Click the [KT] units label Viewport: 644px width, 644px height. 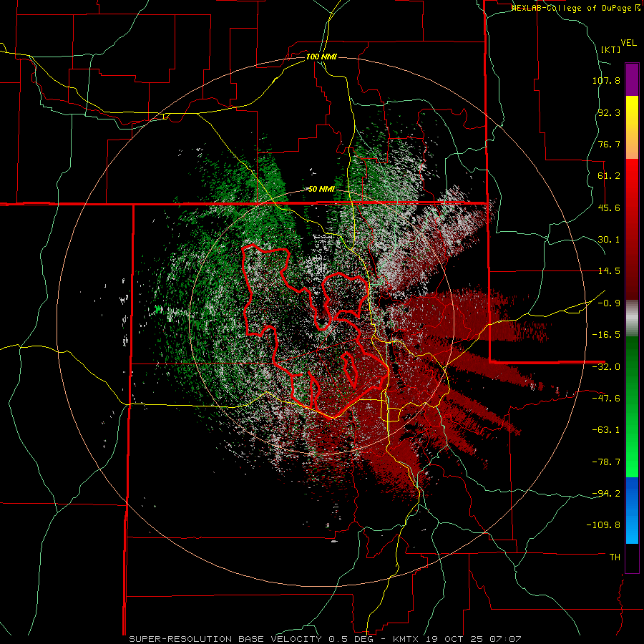coord(610,49)
